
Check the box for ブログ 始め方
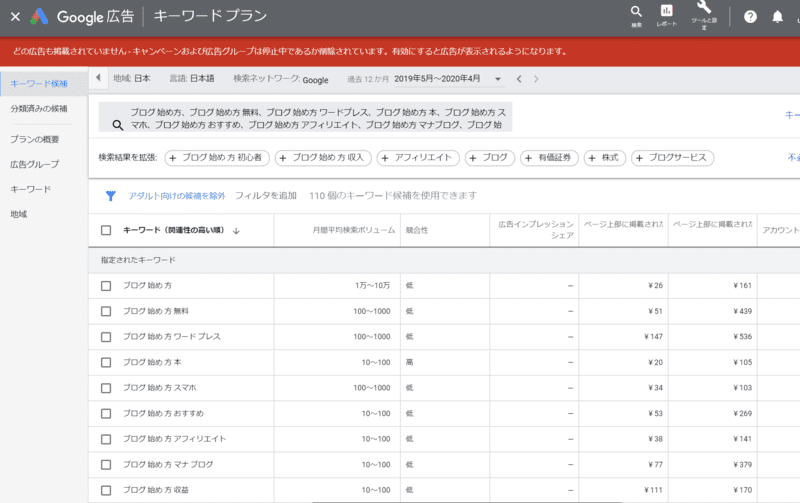click(106, 286)
